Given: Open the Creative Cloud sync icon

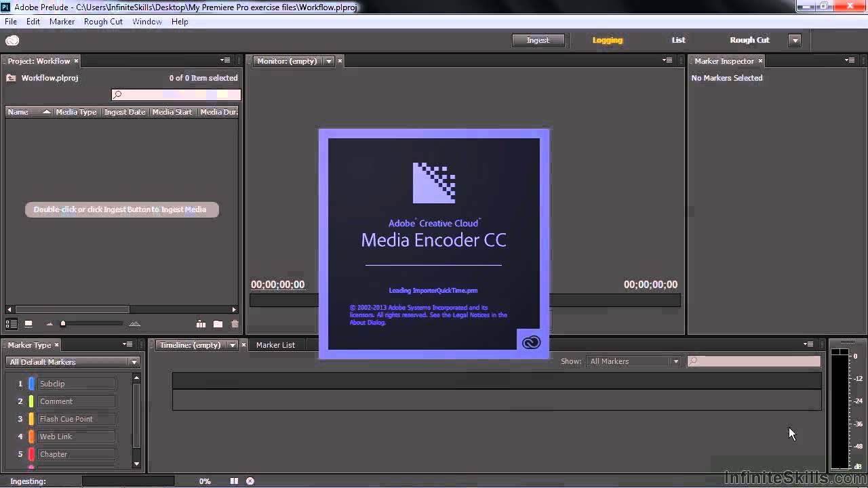Looking at the screenshot, I should (12, 40).
